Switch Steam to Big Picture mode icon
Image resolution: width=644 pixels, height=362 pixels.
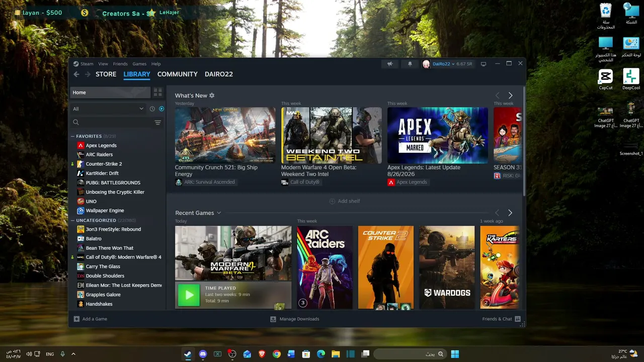[x=484, y=64]
